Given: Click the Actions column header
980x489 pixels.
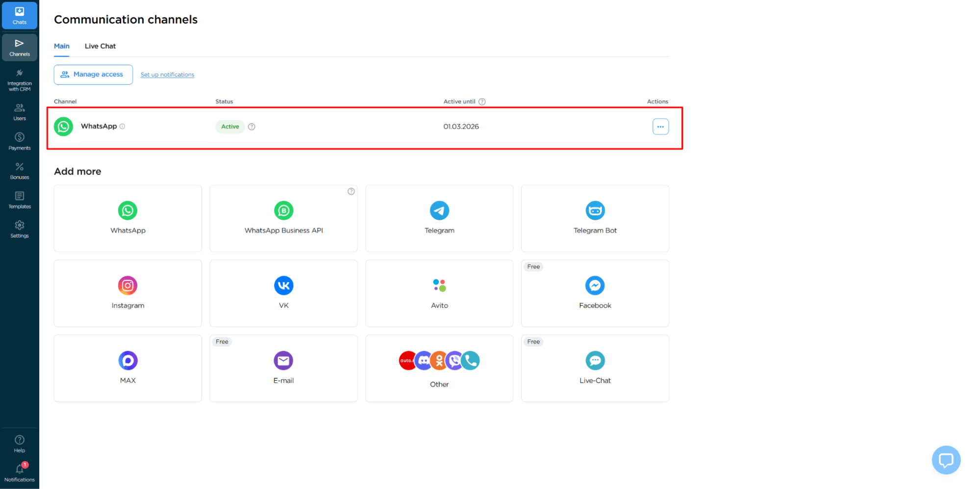Looking at the screenshot, I should coord(657,102).
